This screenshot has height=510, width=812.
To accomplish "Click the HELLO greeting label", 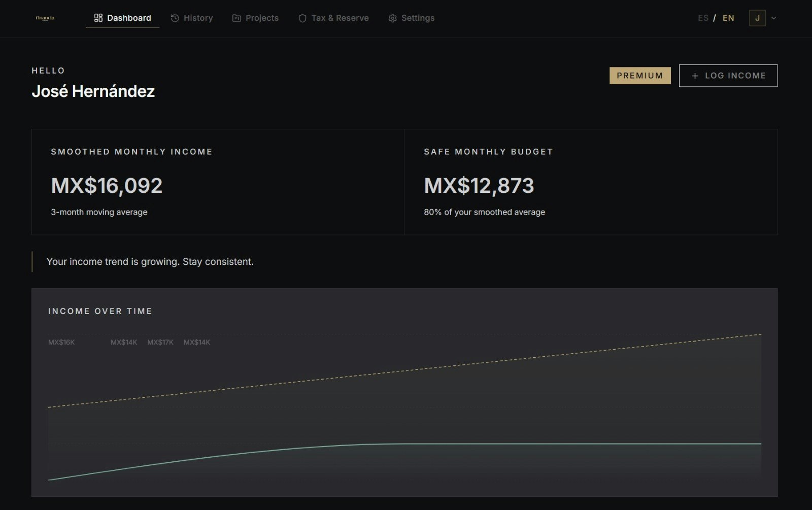I will point(48,71).
